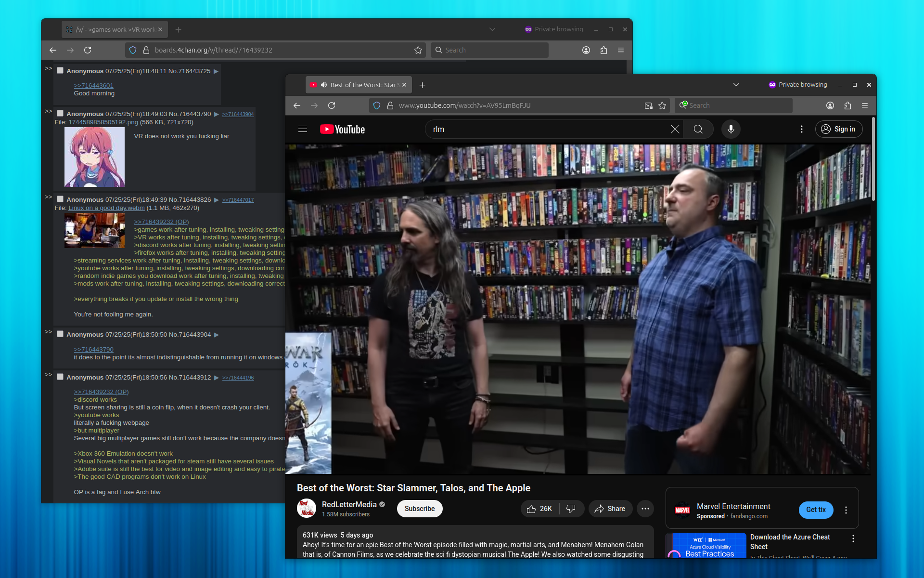Viewport: 924px width, 578px height.
Task: Open tracking protection shield on YouTube URL bar
Action: tap(377, 105)
